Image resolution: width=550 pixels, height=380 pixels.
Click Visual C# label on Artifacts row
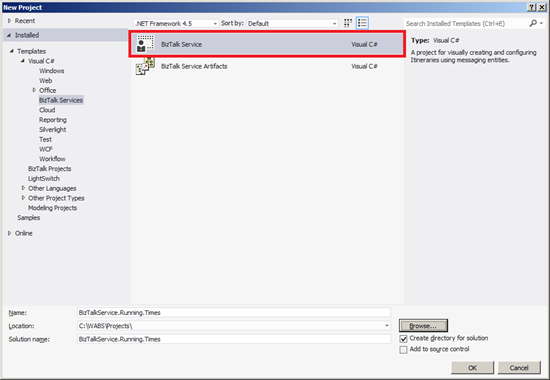point(364,66)
